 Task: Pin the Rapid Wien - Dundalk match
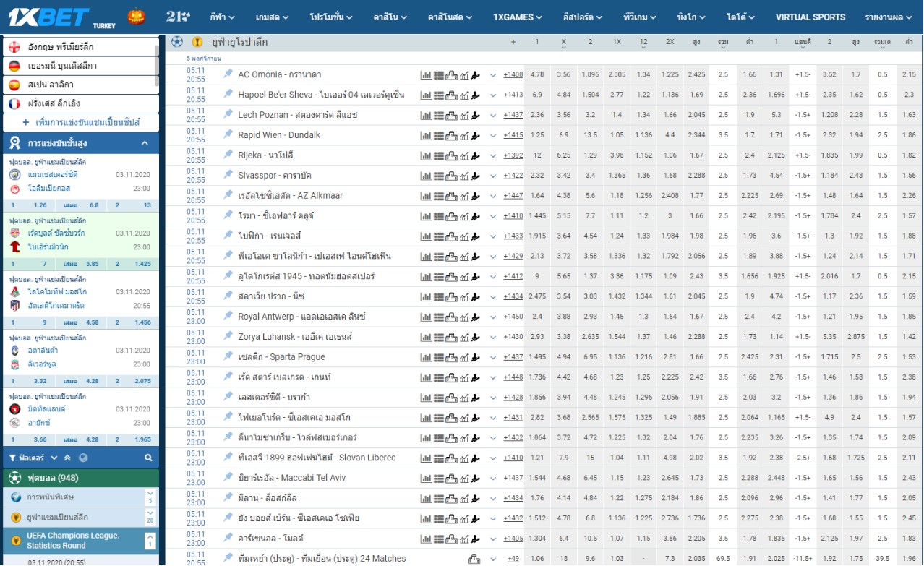coord(228,134)
